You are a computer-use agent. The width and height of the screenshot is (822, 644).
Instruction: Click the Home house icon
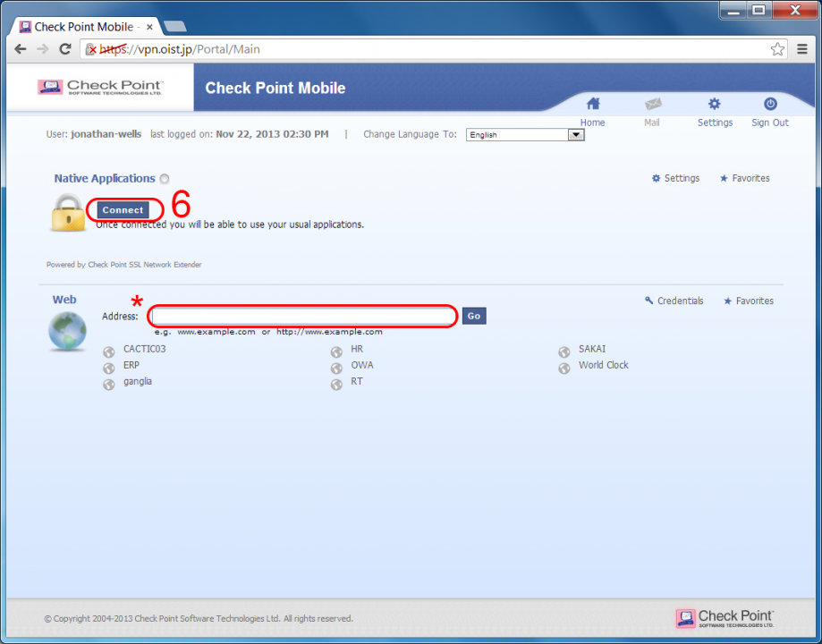tap(592, 105)
